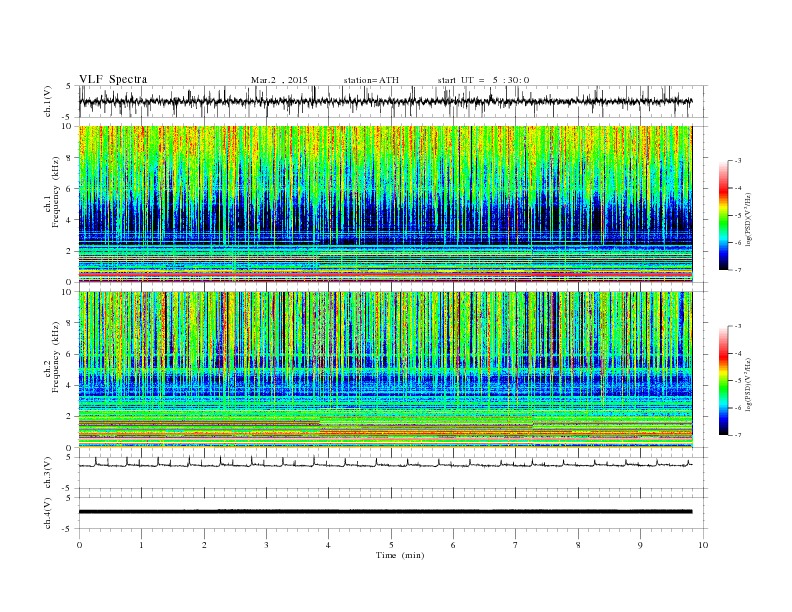Select the "start UT = 5 :30: 0" text
The height and width of the screenshot is (612, 792).
pos(483,80)
